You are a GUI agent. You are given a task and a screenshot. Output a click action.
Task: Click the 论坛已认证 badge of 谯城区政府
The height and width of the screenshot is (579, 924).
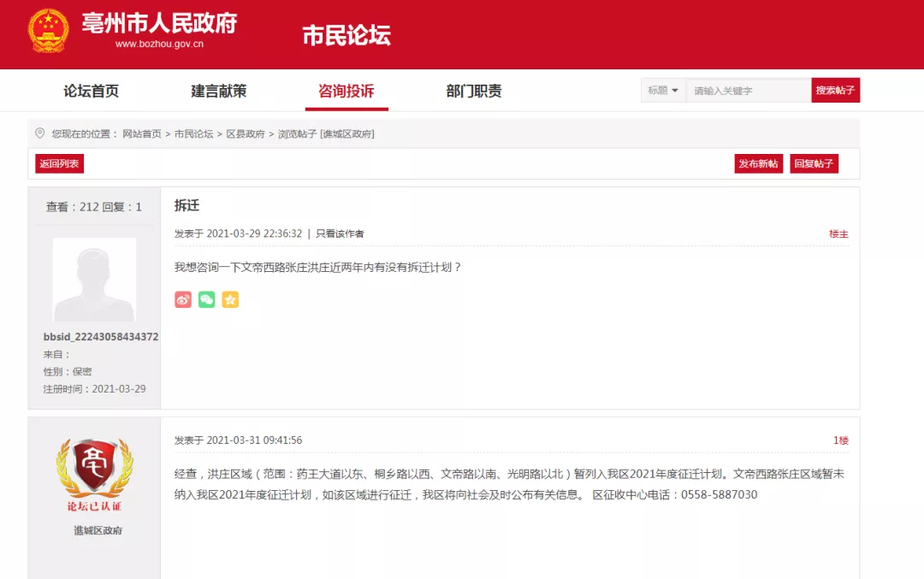click(x=94, y=475)
